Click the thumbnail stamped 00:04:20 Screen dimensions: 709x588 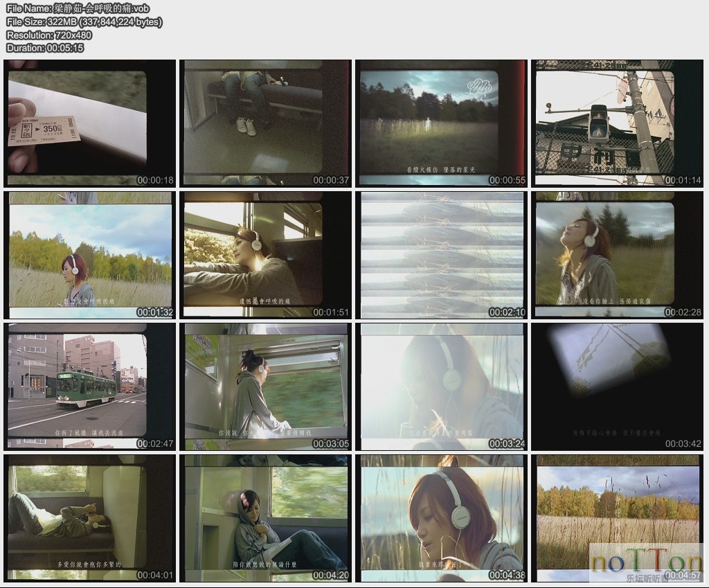(265, 519)
